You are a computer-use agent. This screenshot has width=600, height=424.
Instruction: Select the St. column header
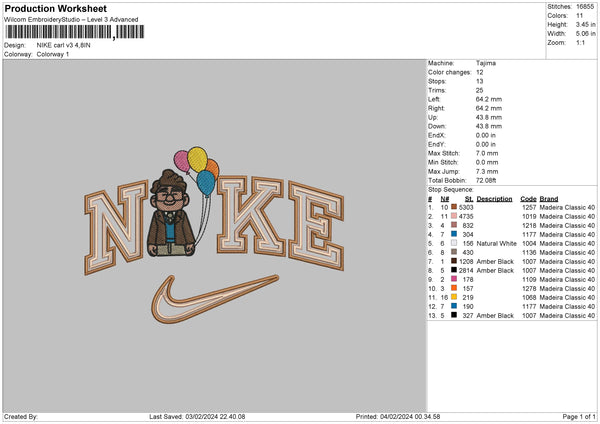pyautogui.click(x=469, y=199)
